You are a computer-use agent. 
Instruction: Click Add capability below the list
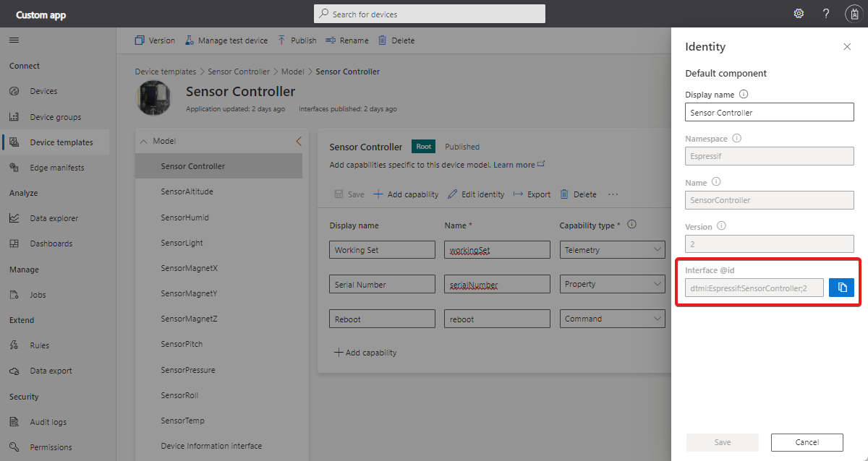pos(365,353)
